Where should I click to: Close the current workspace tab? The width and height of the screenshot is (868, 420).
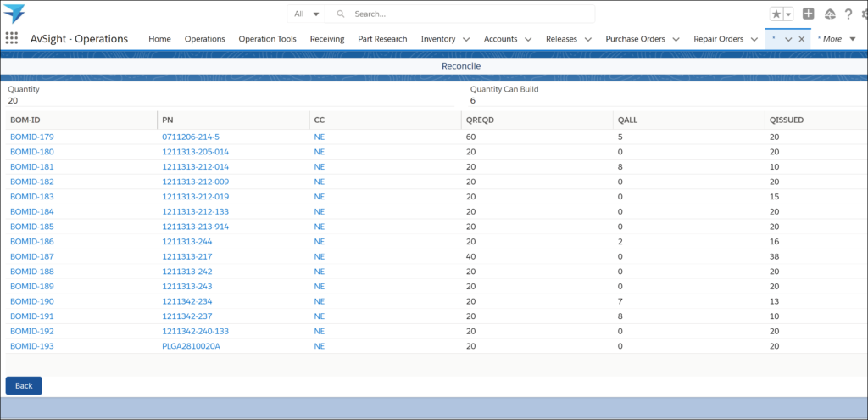click(x=801, y=39)
